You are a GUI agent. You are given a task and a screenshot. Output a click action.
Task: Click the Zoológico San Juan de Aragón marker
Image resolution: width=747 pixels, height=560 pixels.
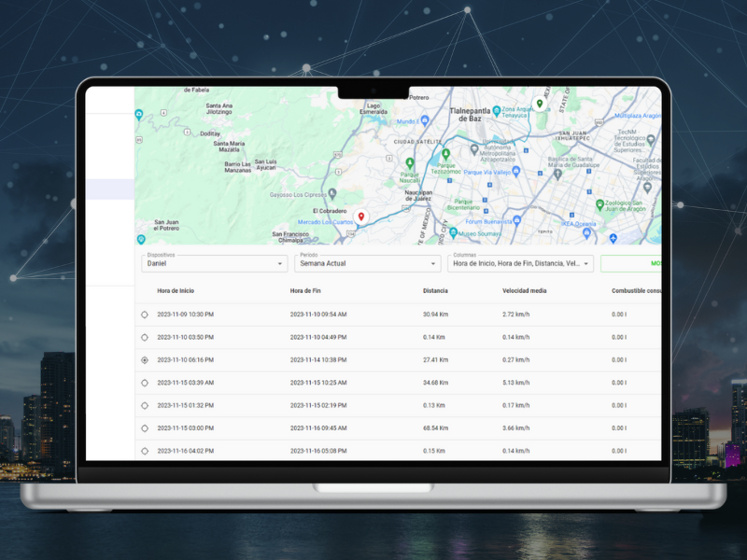tap(599, 204)
